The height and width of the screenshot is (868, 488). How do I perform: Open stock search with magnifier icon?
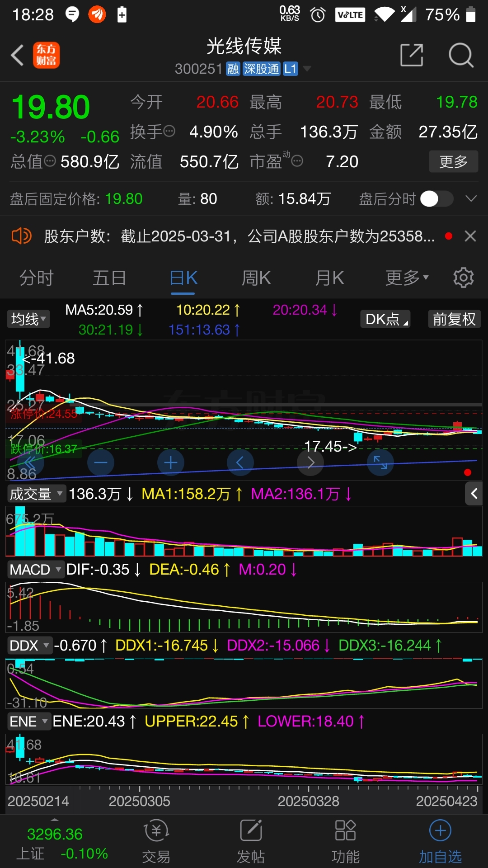(x=461, y=55)
